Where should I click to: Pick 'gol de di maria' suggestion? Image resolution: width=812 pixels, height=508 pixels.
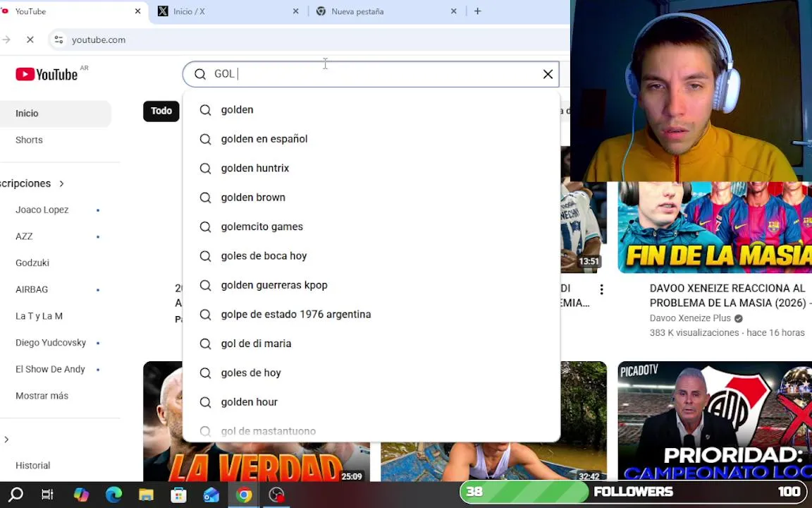(371, 344)
